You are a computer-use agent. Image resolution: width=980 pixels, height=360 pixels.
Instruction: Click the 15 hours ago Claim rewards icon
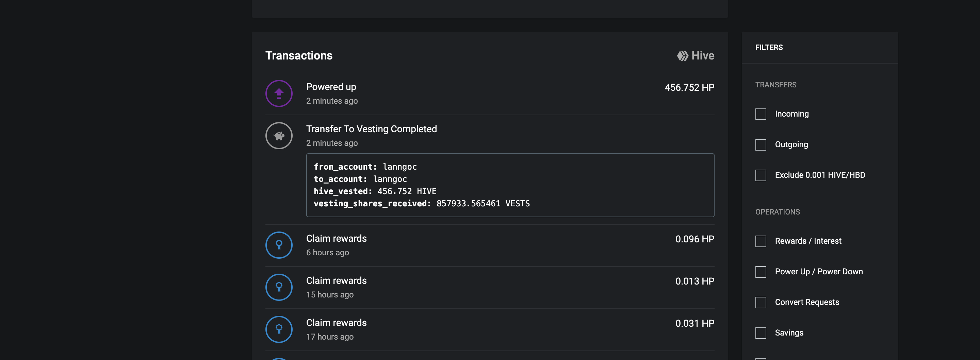(279, 287)
